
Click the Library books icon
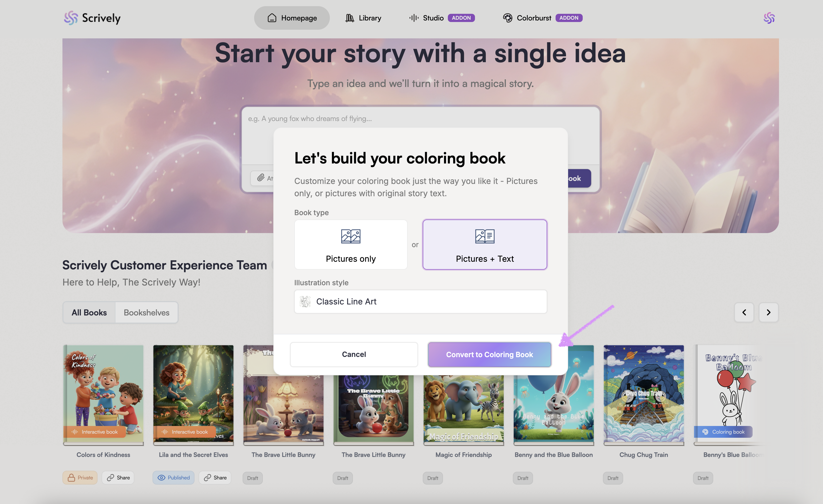click(349, 18)
